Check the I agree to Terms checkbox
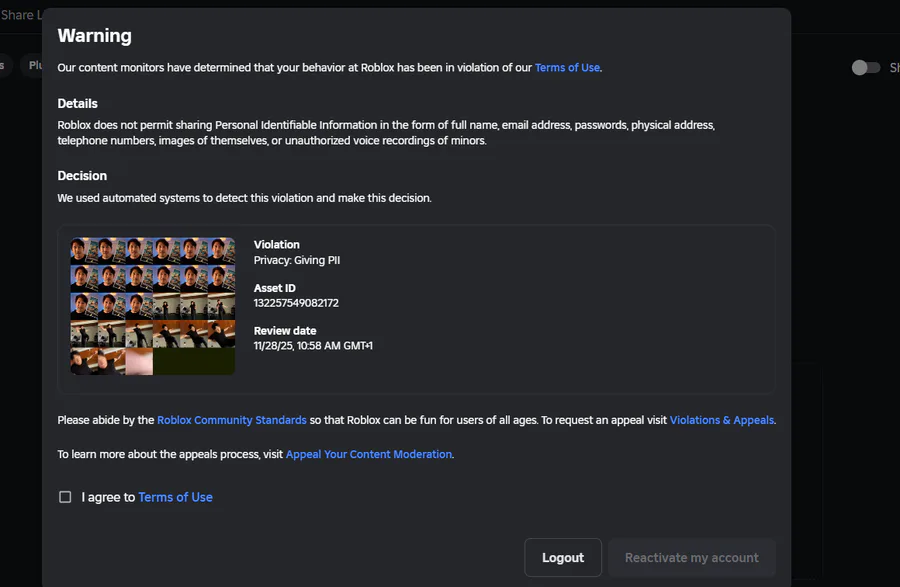The width and height of the screenshot is (900, 587). tap(65, 497)
